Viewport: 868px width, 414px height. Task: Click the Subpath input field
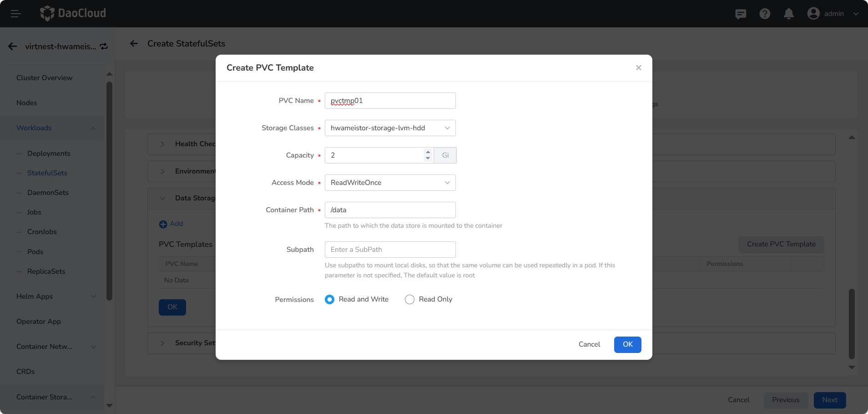(390, 250)
